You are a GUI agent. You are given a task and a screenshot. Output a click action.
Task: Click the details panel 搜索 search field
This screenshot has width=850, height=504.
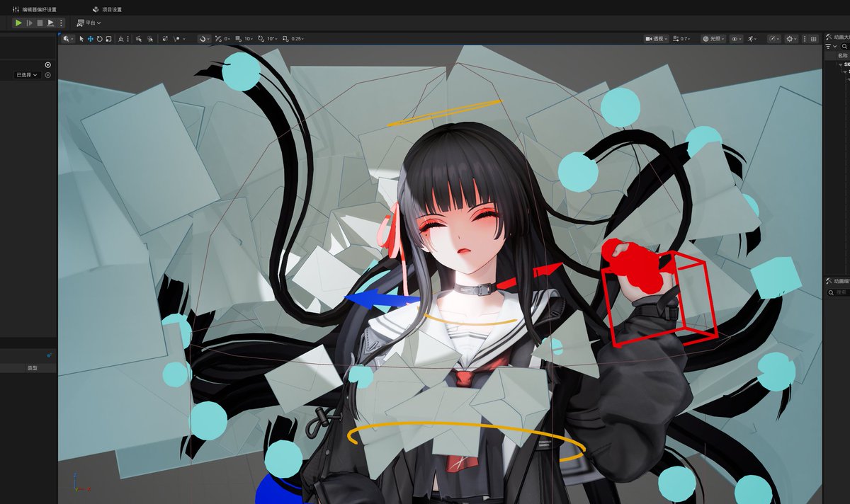[839, 292]
